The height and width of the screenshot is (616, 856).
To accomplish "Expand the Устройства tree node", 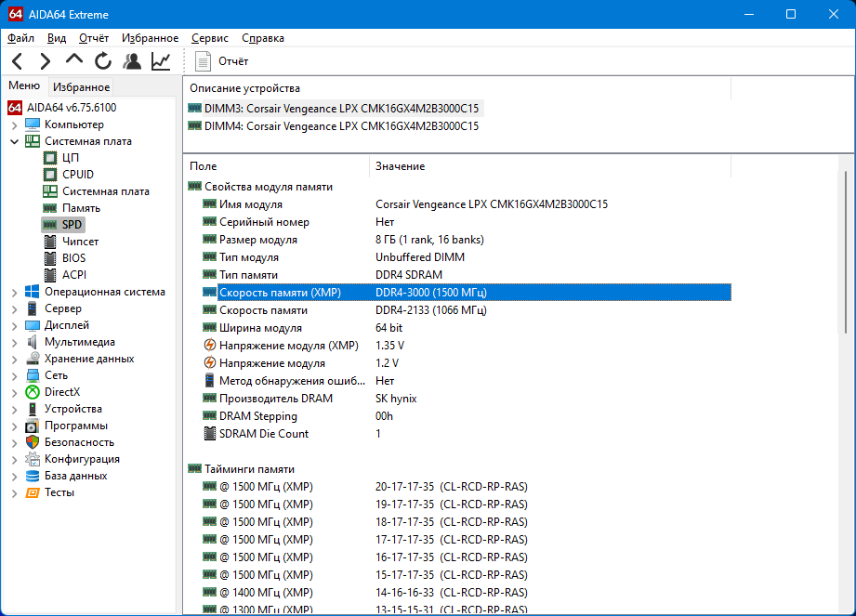I will [x=14, y=410].
